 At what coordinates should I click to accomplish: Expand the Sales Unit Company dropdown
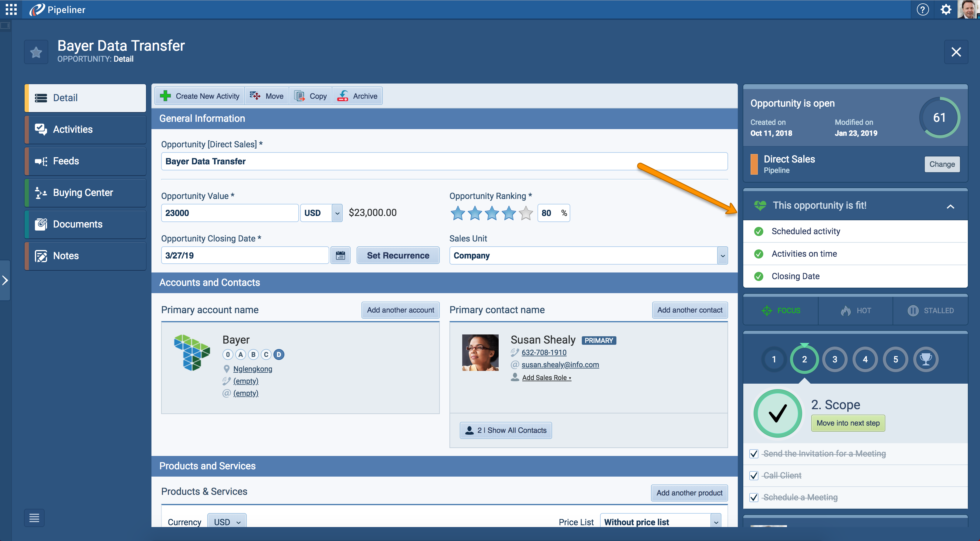tap(722, 256)
